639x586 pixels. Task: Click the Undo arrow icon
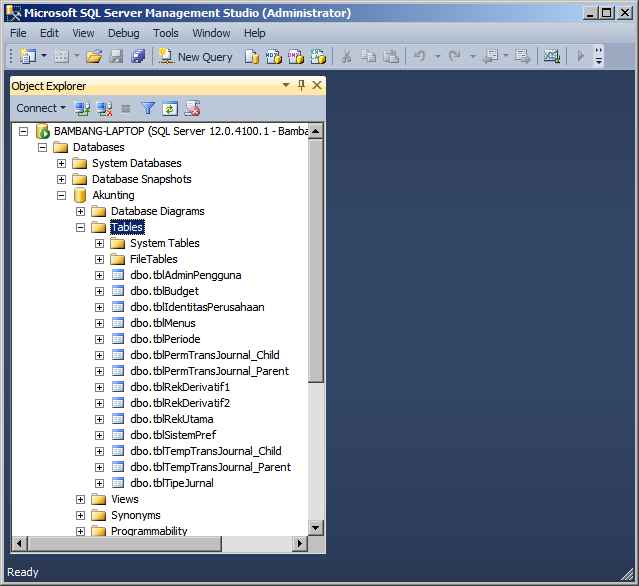click(x=420, y=56)
